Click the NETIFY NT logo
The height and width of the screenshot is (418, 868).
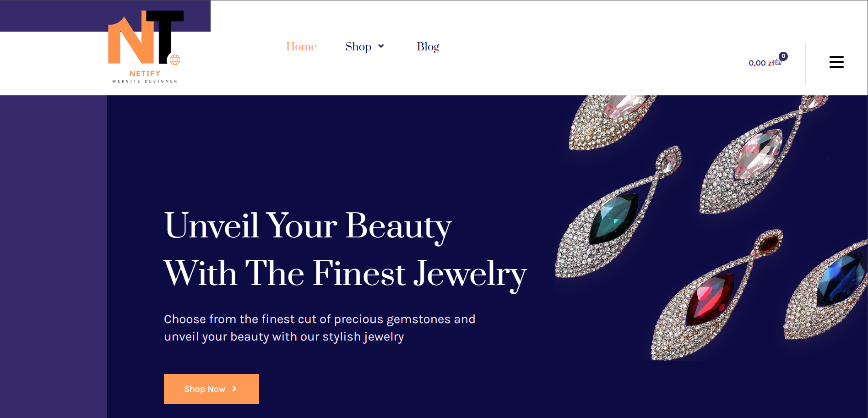point(145,38)
